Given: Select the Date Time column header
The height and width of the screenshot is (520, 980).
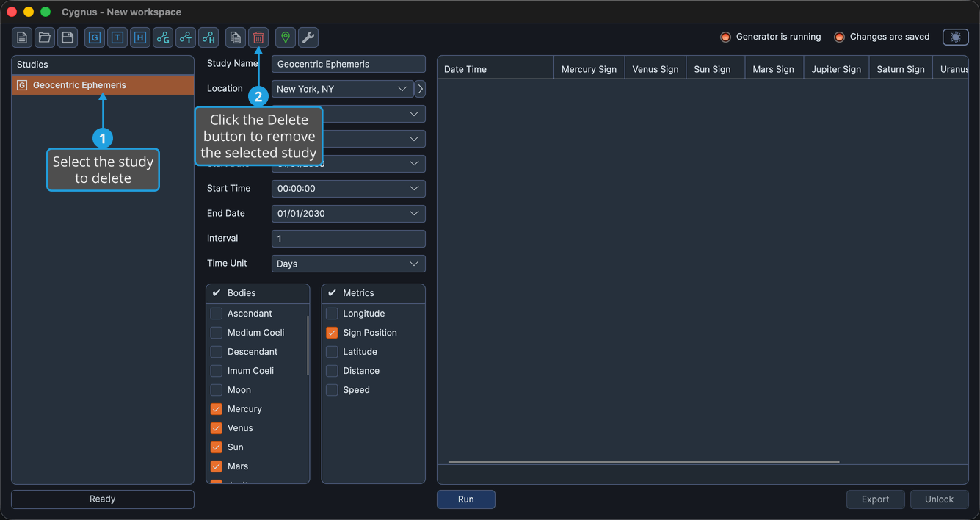Looking at the screenshot, I should coord(496,69).
